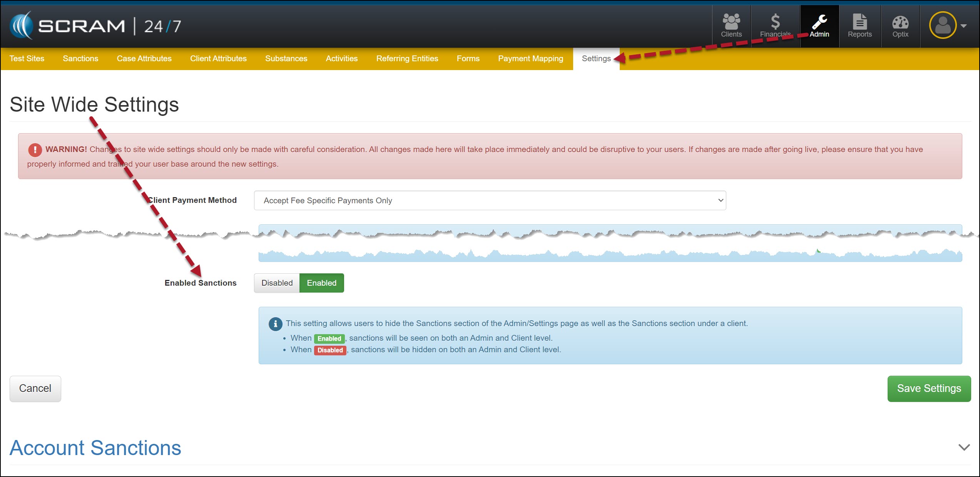Go to the Test Sites tab

pyautogui.click(x=27, y=59)
